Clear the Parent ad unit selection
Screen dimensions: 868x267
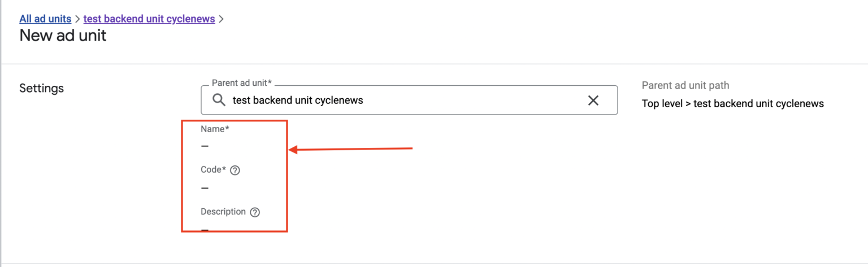click(x=593, y=100)
